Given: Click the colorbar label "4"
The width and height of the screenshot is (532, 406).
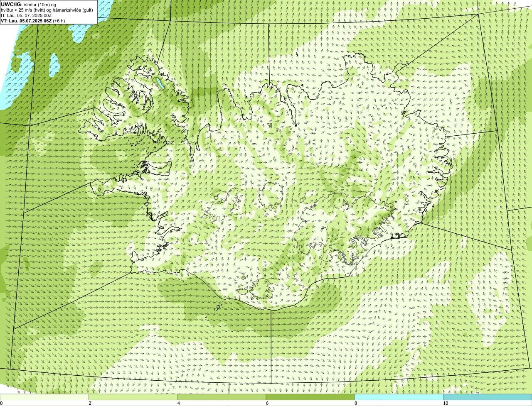Looking at the screenshot, I should tap(178, 403).
